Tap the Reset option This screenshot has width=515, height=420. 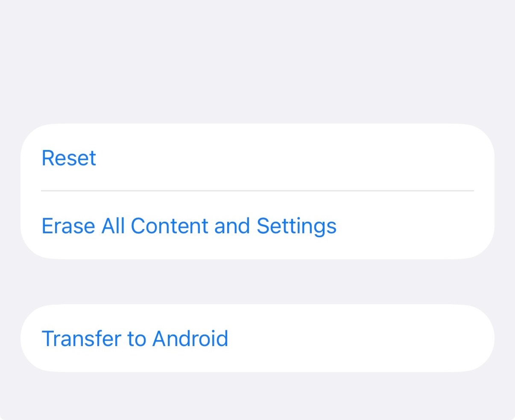pos(69,158)
